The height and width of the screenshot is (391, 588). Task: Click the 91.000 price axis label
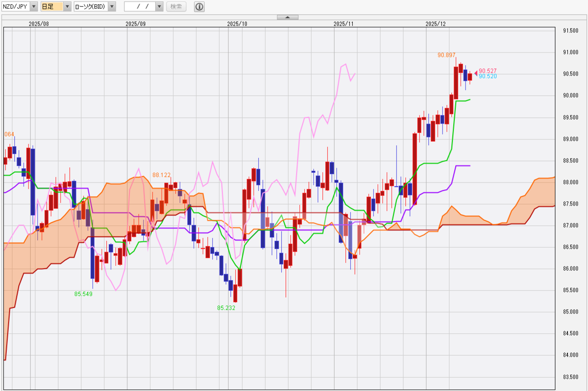click(570, 52)
